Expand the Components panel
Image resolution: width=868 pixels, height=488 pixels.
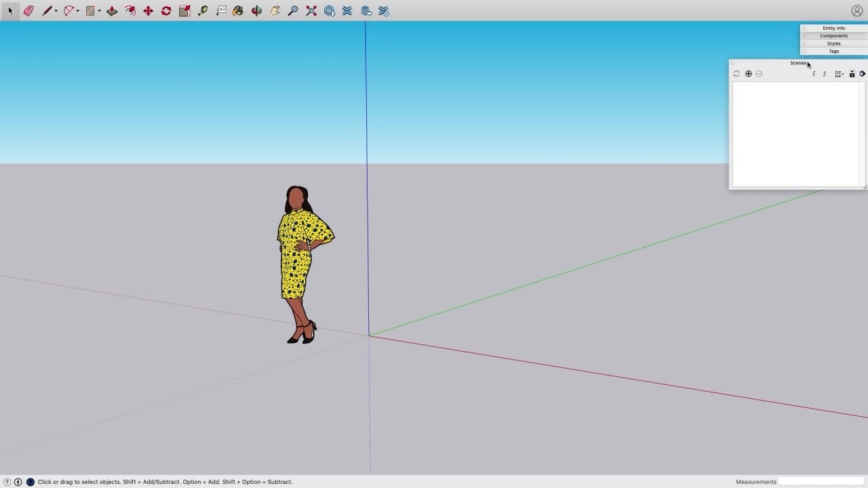coord(833,36)
